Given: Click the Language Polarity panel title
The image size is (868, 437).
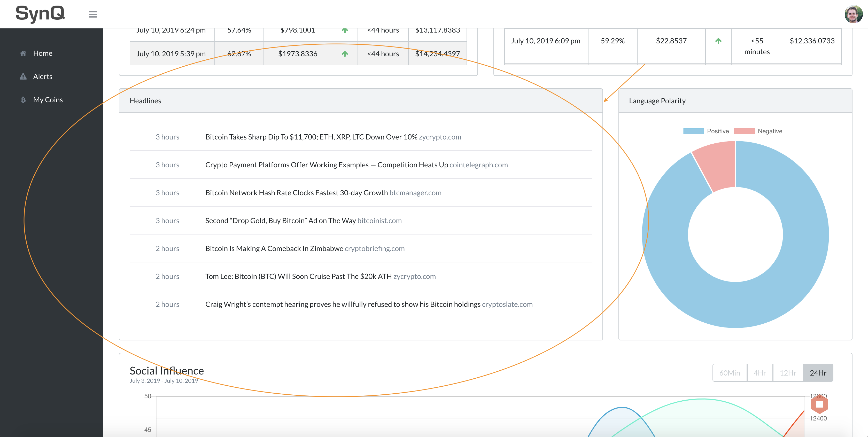Looking at the screenshot, I should pyautogui.click(x=657, y=101).
